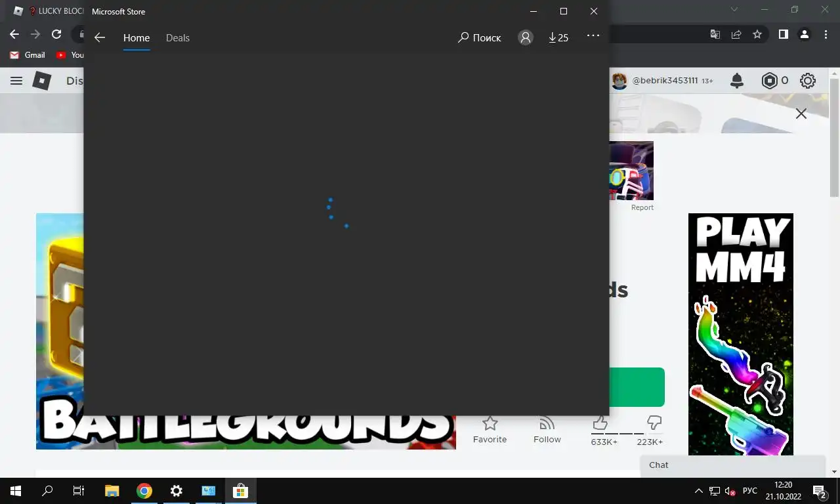The height and width of the screenshot is (504, 840).
Task: Click the Report link under the ad
Action: tap(642, 207)
